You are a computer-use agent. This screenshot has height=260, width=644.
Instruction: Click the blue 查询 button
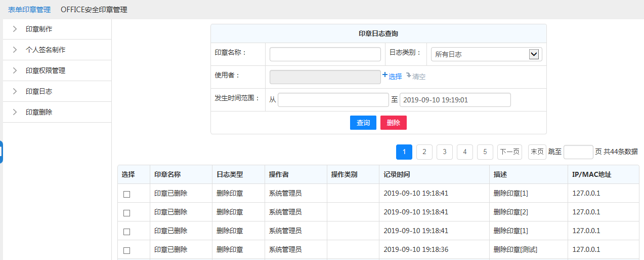click(363, 123)
